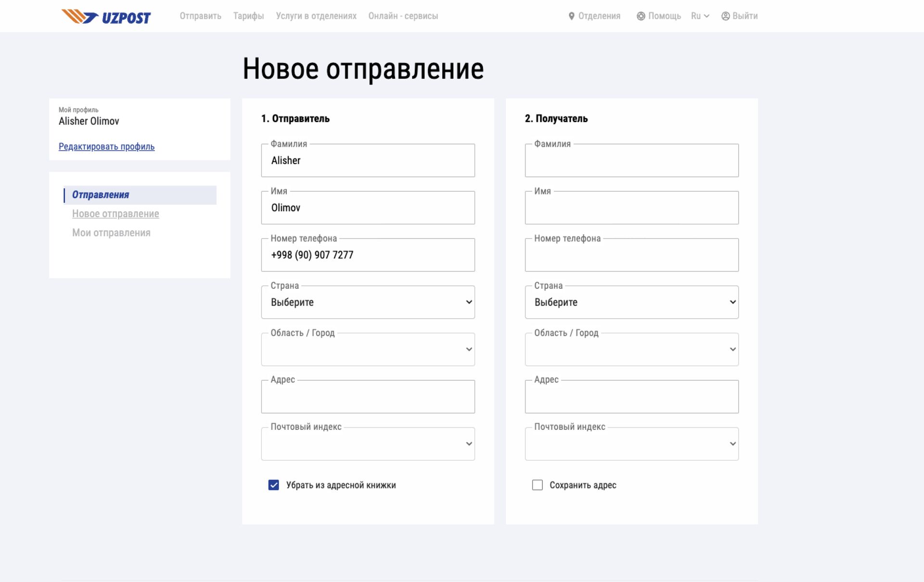This screenshot has width=924, height=582.
Task: Open recipient Страна dropdown
Action: coord(631,302)
